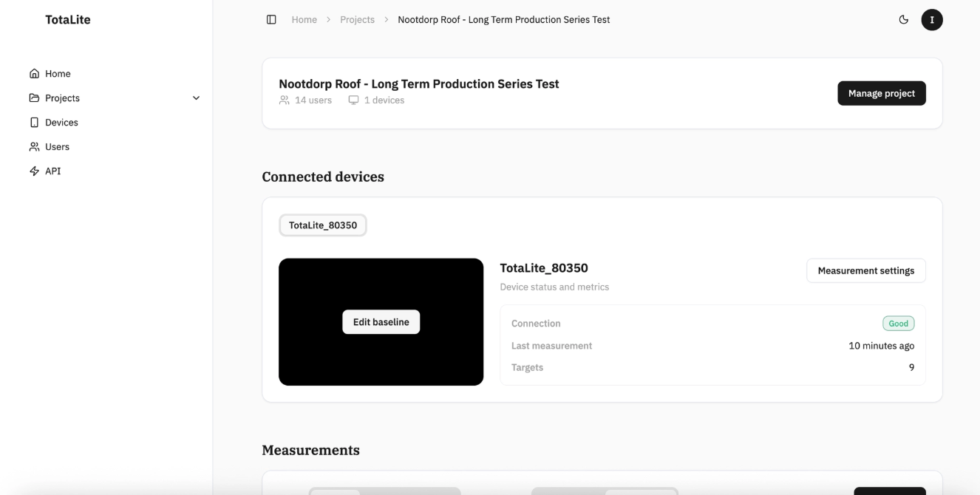Open the Manage project button
Viewport: 980px width, 495px height.
(x=882, y=94)
